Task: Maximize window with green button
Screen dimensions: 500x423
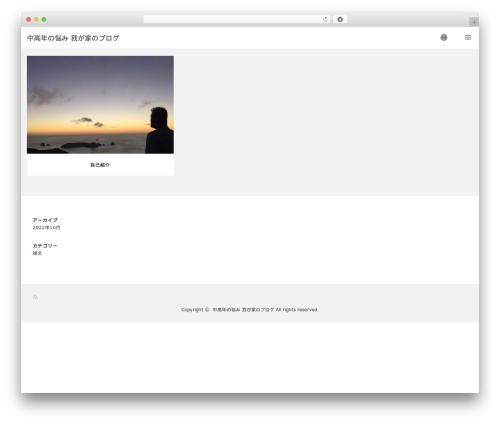Action: (x=44, y=20)
